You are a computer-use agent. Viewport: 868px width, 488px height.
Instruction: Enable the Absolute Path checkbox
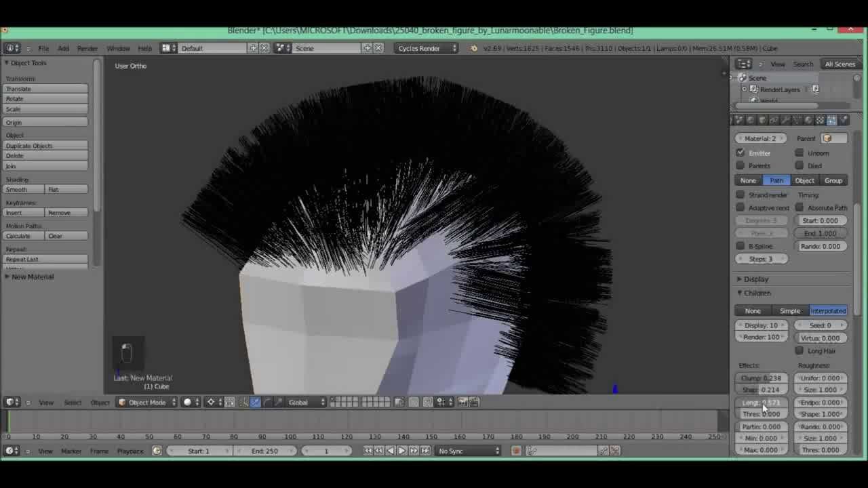pos(800,207)
